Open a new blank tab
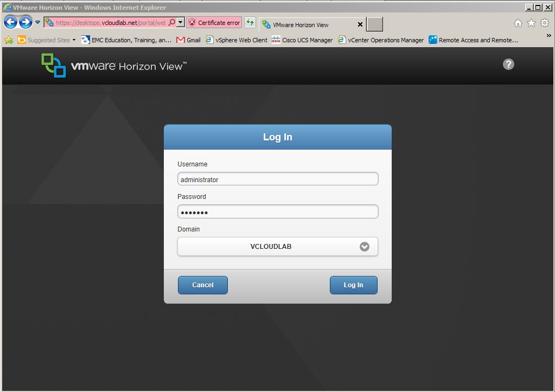The image size is (555, 392). point(374,24)
